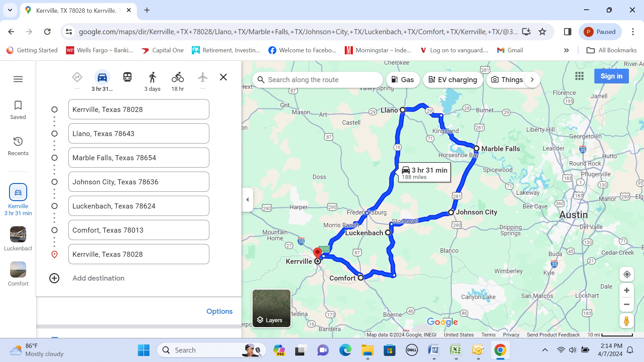Click the Kerrville 3 hr 31 min route shortcut
644x362 pixels.
(18, 200)
